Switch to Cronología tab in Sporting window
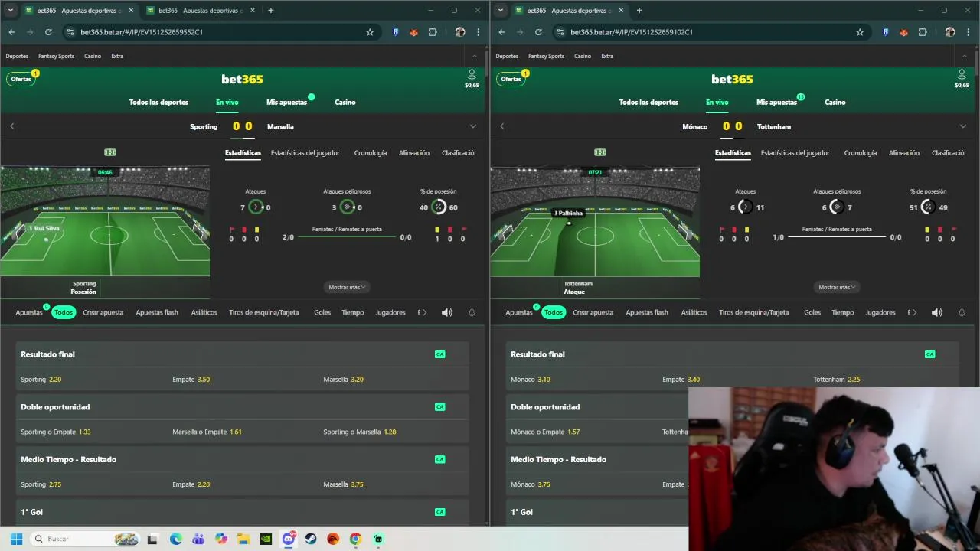 tap(371, 152)
